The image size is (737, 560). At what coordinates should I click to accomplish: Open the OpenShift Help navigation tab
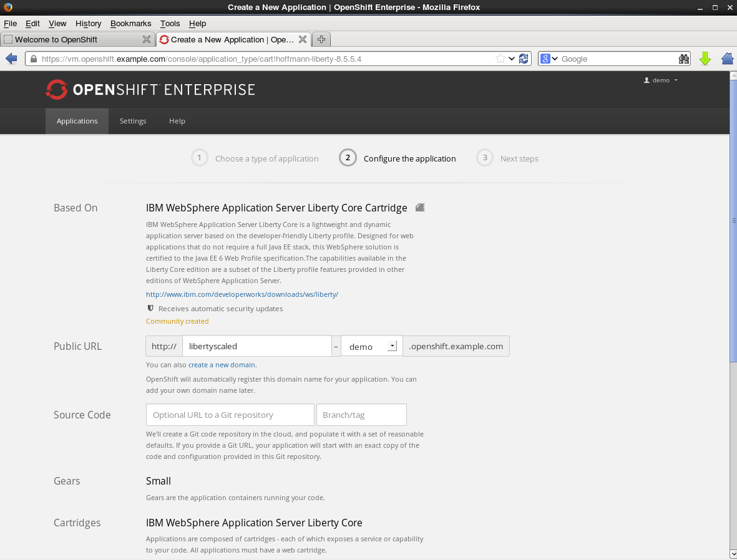tap(177, 121)
